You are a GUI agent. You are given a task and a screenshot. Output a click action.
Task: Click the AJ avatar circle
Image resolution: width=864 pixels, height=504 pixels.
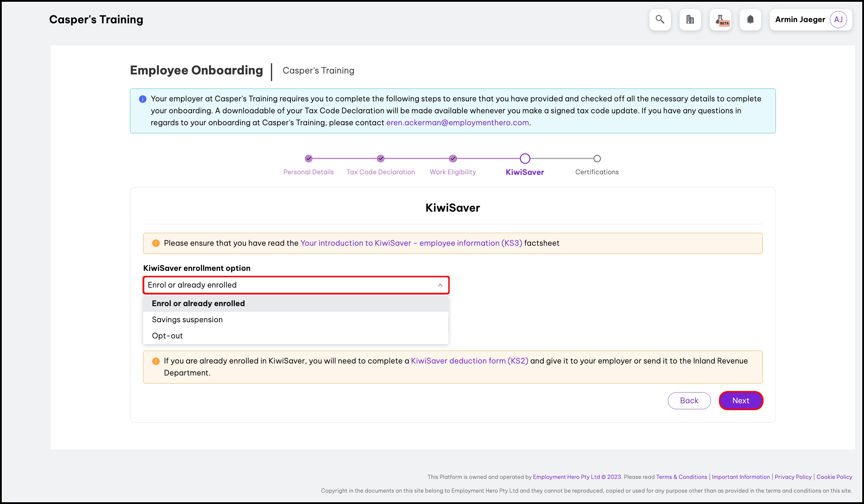(838, 19)
